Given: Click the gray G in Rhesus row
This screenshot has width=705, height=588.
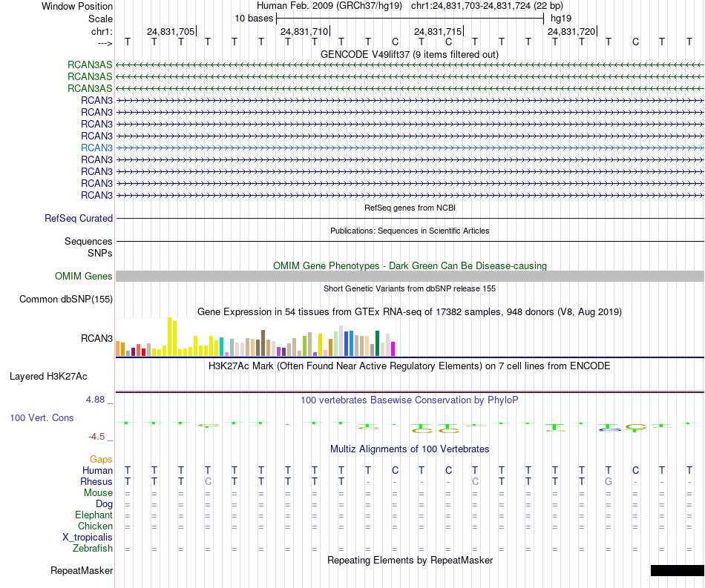Looking at the screenshot, I should coord(609,481).
